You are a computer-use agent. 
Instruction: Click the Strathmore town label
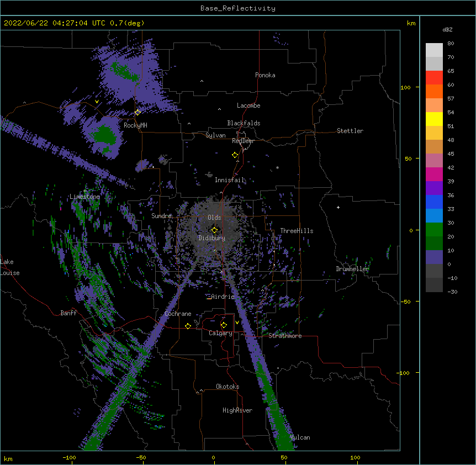285,336
